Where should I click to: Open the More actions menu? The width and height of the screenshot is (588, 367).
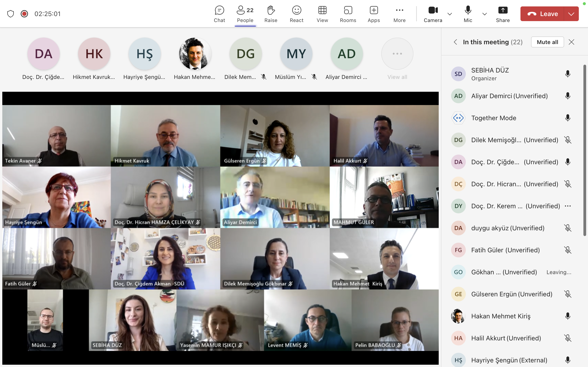[399, 14]
